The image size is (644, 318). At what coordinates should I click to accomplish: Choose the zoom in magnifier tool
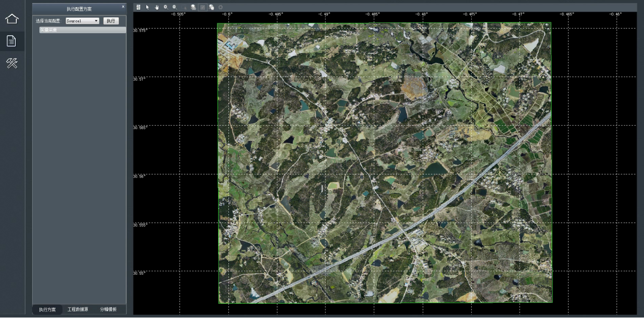click(x=166, y=7)
